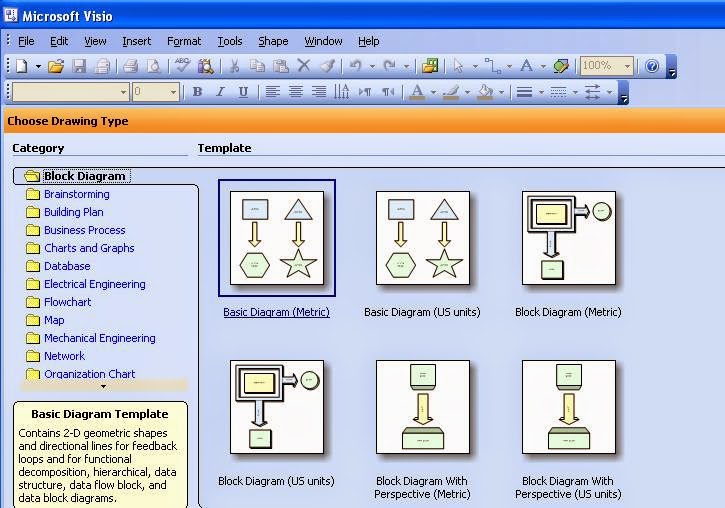This screenshot has height=508, width=725.
Task: Click the line color pencil swatch
Action: (x=451, y=92)
